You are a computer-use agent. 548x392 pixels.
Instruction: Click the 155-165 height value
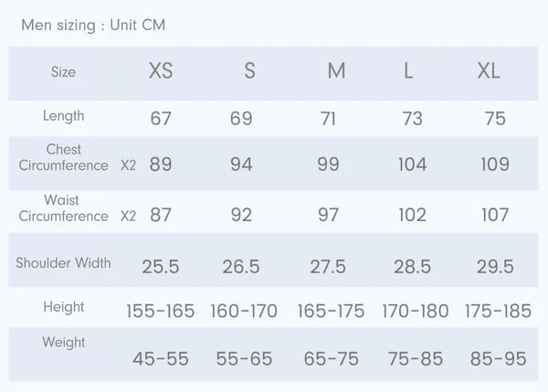(160, 312)
